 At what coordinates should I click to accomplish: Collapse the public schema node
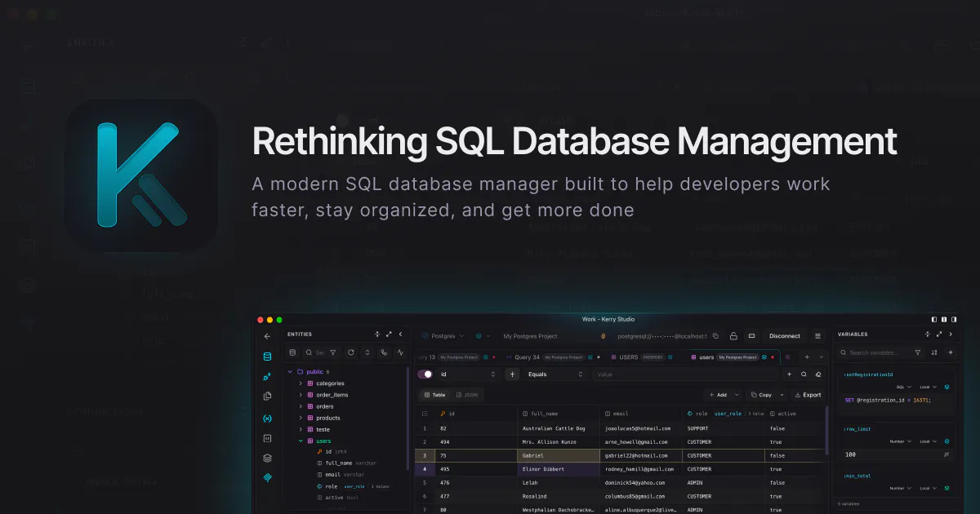(x=289, y=371)
